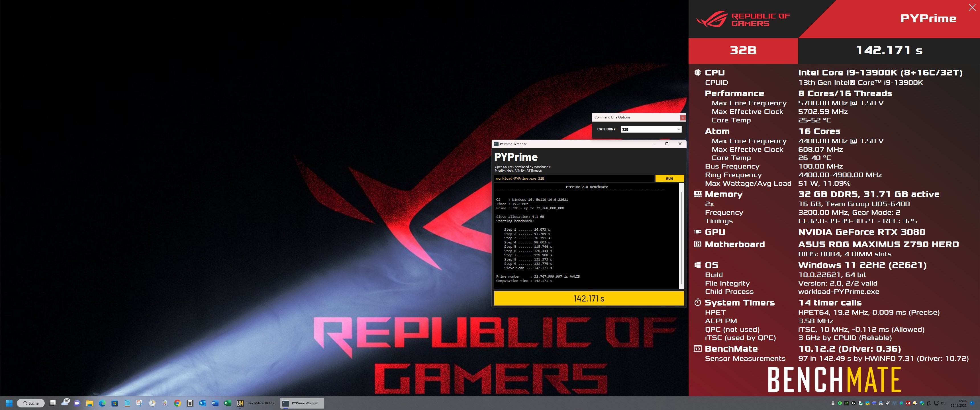
Task: Switch to BenchMate 10.12.2 taskbar button
Action: pos(256,403)
